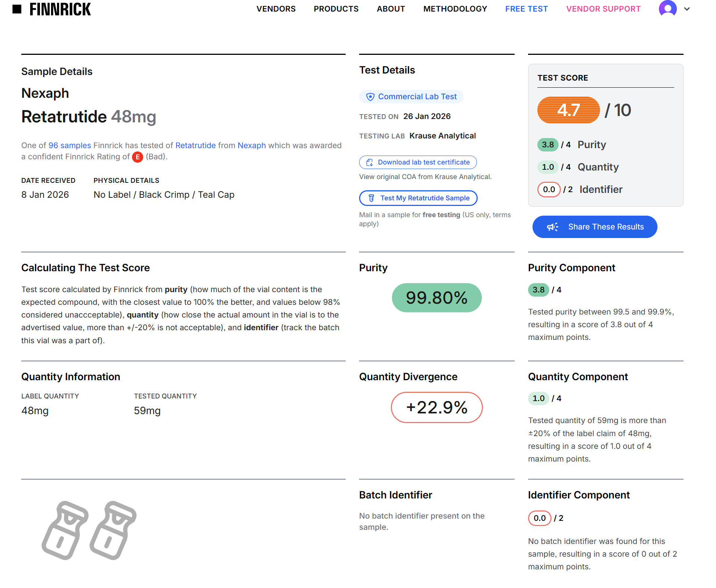Click the Nexaph vendor heading

coord(45,93)
